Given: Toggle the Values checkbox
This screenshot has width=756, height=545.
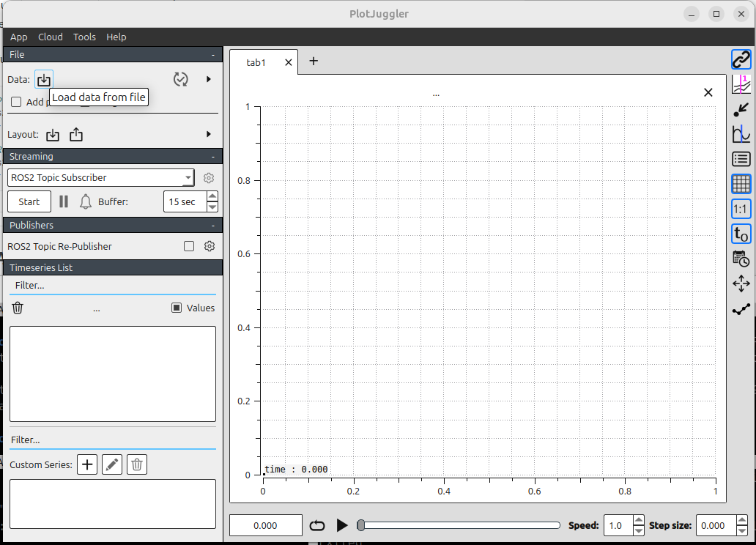Looking at the screenshot, I should click(x=177, y=308).
